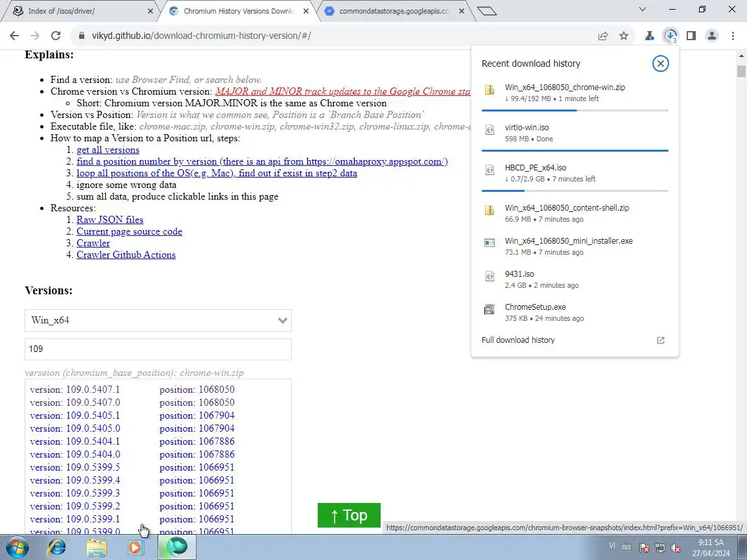Click the version search field containing 109
The height and width of the screenshot is (560, 747).
click(x=158, y=349)
